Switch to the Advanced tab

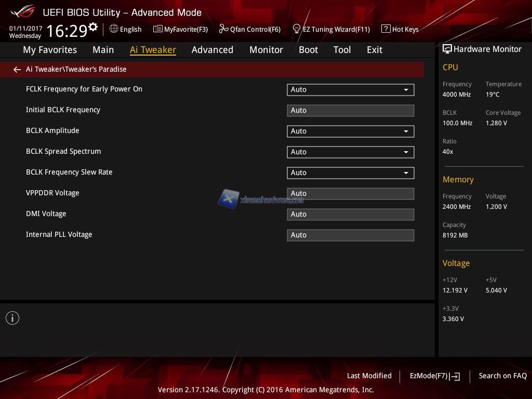[x=212, y=50]
